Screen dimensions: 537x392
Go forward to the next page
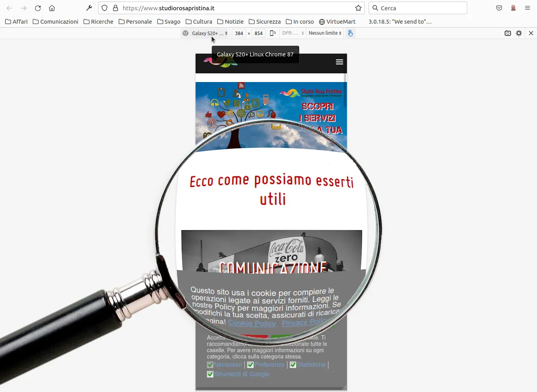[24, 8]
